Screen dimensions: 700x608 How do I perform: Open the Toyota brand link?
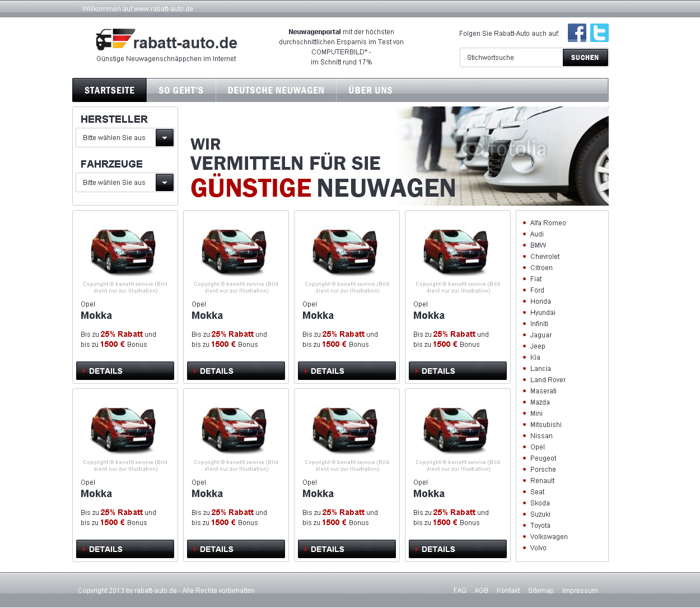coord(540,526)
